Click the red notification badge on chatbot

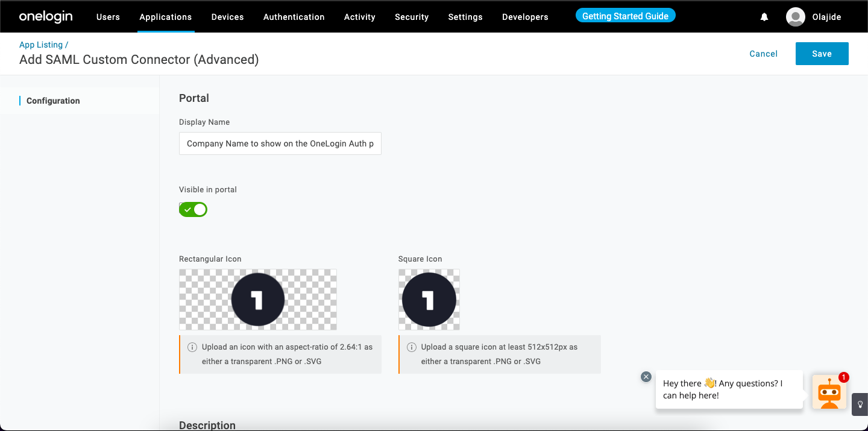point(844,377)
